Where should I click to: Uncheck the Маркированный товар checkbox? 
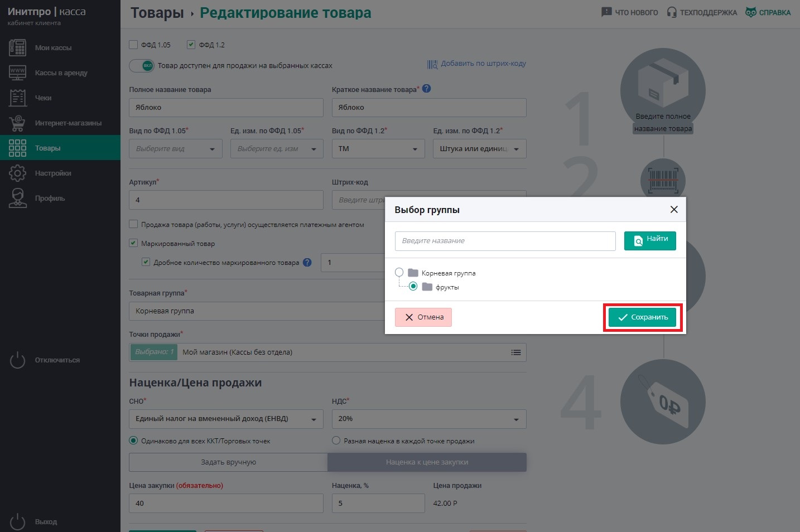click(133, 243)
